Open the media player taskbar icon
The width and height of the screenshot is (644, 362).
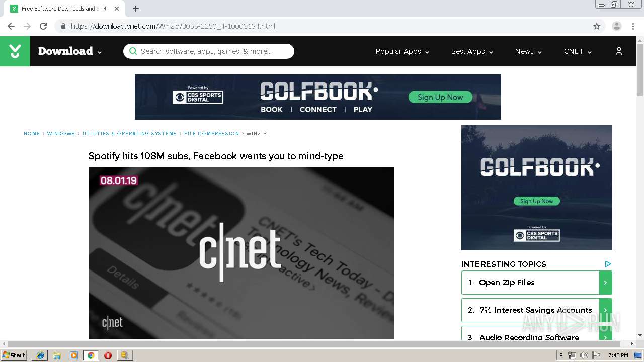tap(74, 355)
